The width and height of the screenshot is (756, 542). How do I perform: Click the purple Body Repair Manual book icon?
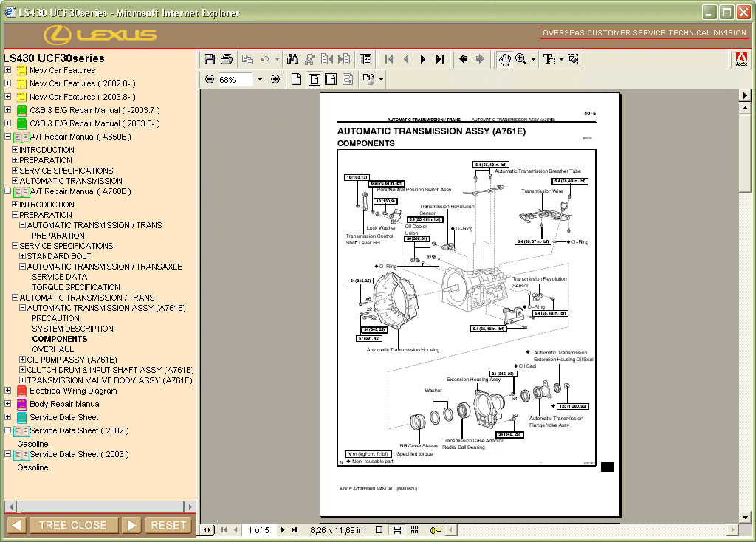pyautogui.click(x=21, y=404)
